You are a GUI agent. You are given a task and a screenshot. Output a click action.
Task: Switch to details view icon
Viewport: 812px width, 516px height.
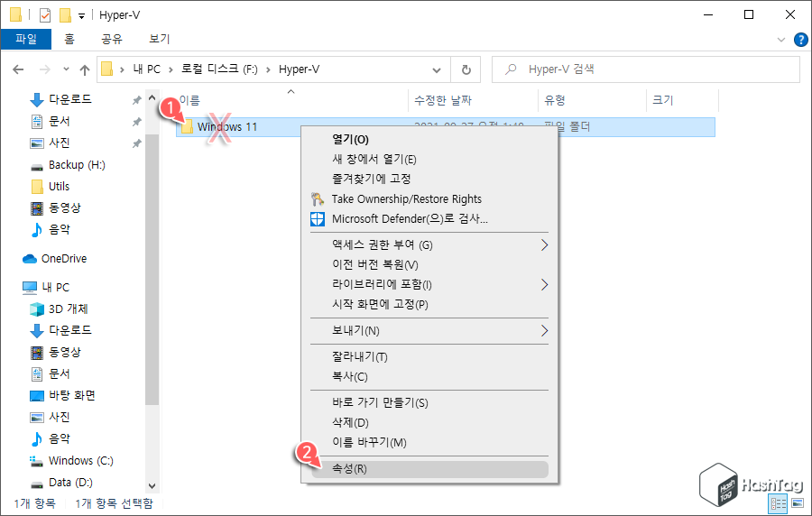779,503
